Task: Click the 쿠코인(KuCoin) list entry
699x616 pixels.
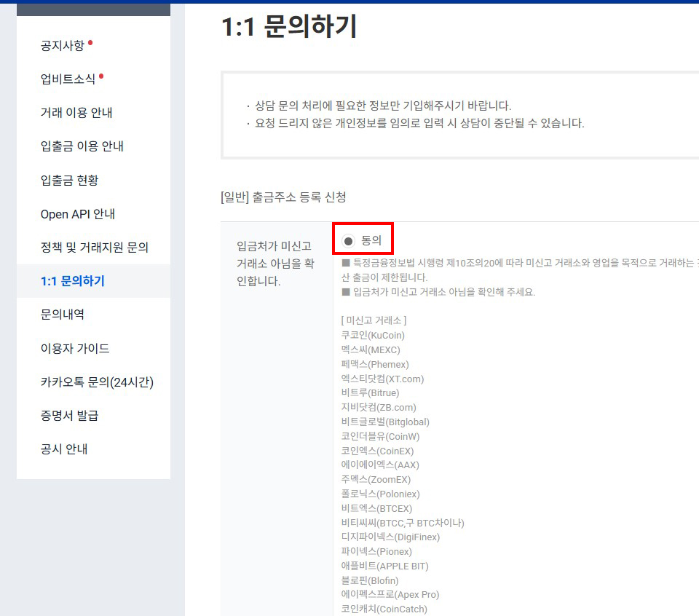Action: (373, 335)
